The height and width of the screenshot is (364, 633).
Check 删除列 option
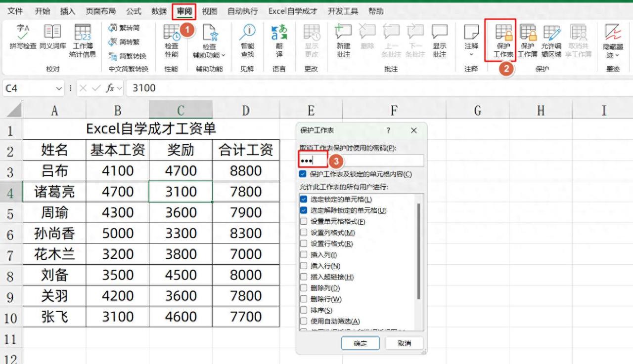(304, 288)
